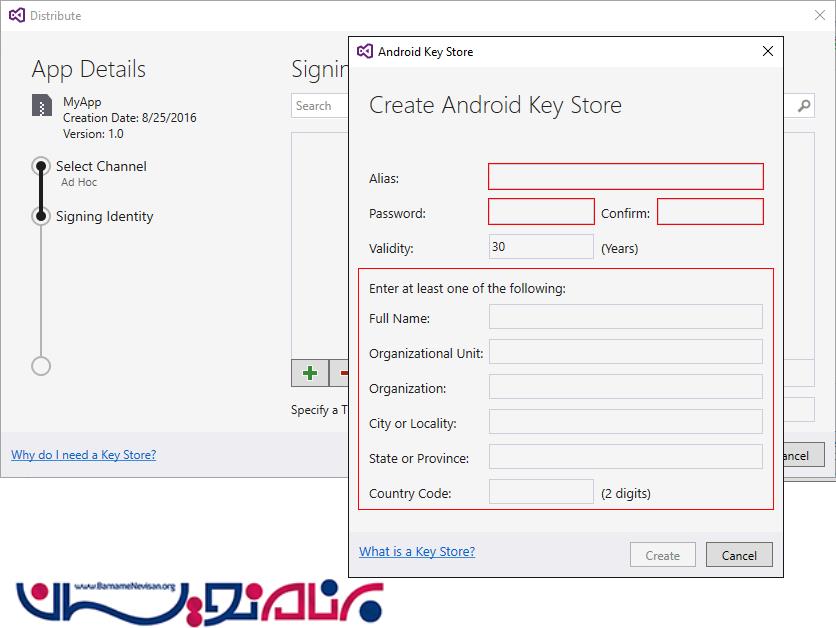Click the Confirm password field
The height and width of the screenshot is (628, 836).
(x=710, y=212)
